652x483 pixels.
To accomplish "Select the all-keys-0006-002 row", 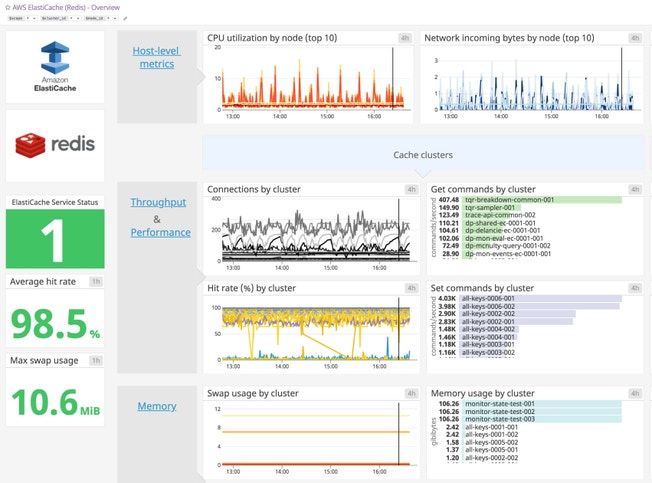I will (530, 306).
